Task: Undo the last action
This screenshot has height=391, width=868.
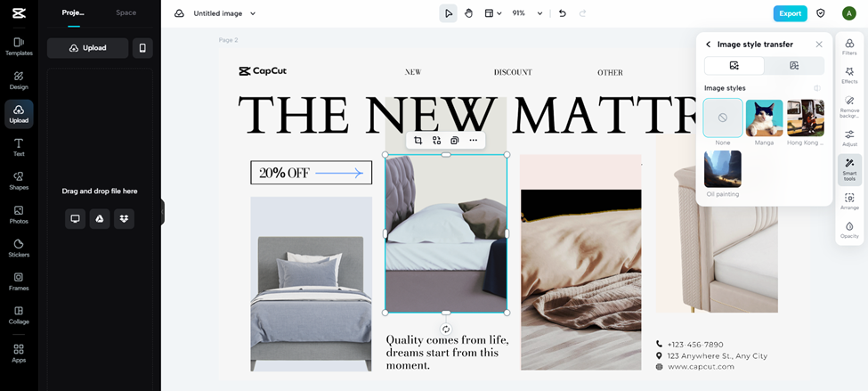Action: tap(563, 13)
